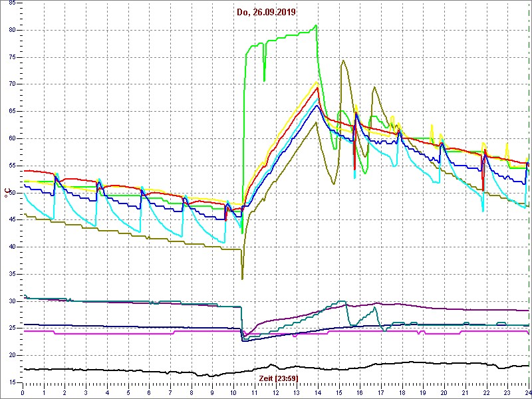Viewport: 532px width, 399px height.
Task: Click hour 19 on the time axis
Action: tap(423, 392)
